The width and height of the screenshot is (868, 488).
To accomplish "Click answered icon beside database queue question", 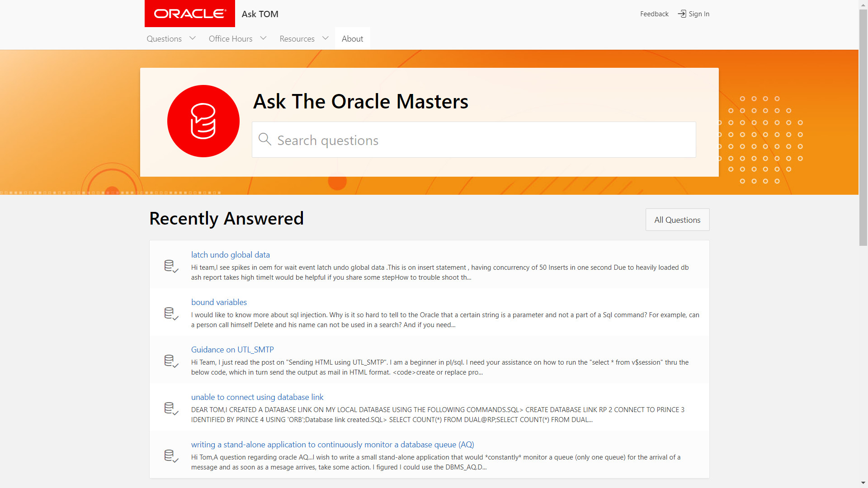I will pyautogui.click(x=171, y=456).
